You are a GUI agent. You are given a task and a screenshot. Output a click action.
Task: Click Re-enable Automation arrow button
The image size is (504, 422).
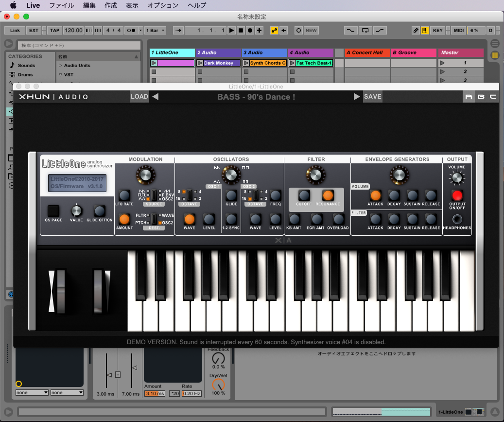[x=283, y=30]
